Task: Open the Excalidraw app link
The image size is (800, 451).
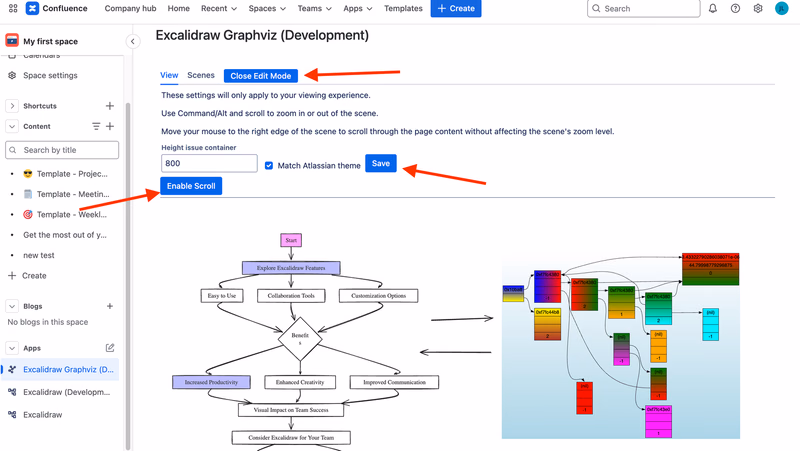Action: point(42,414)
